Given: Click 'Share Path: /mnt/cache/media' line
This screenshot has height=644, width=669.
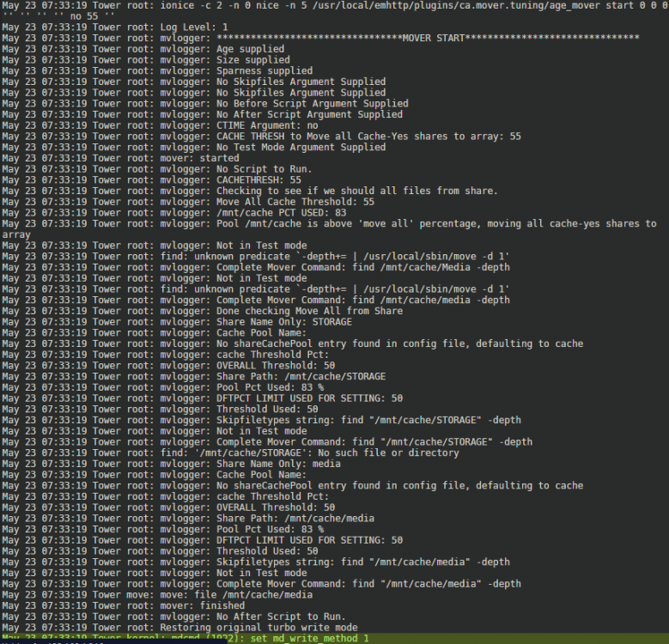Looking at the screenshot, I should point(188,519).
